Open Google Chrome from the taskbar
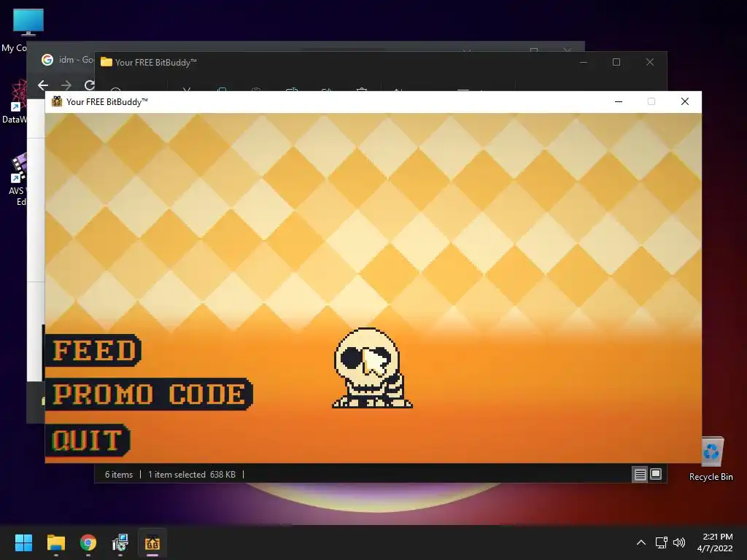747x560 pixels. point(88,542)
